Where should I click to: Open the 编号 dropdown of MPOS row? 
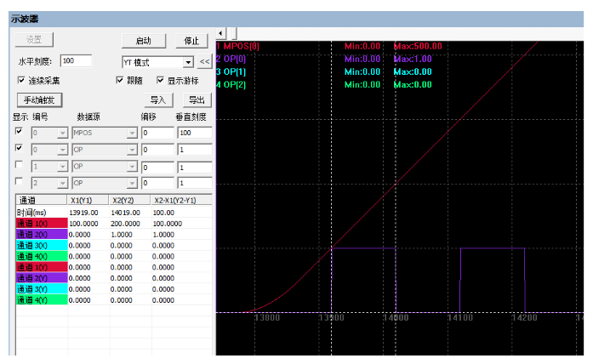point(62,133)
